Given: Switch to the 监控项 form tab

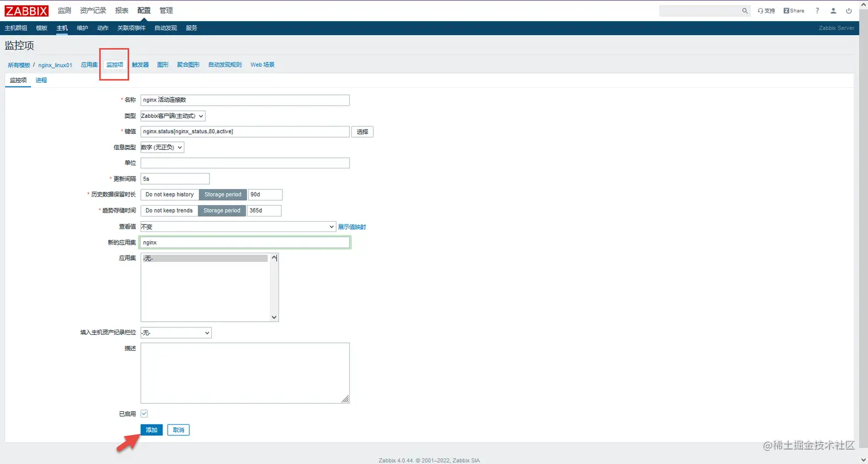Looking at the screenshot, I should (18, 80).
